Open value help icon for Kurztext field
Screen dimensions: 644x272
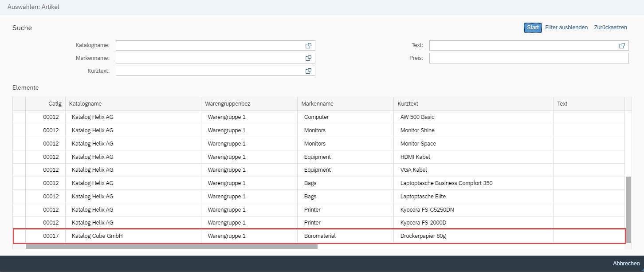click(308, 71)
